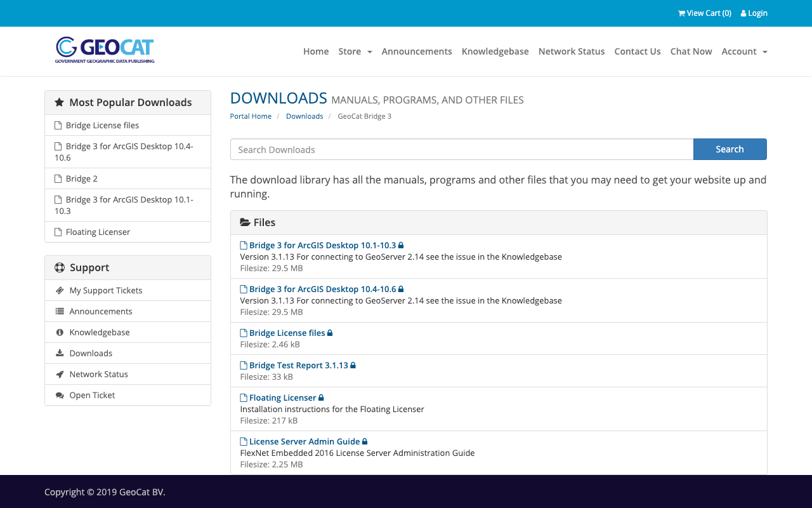This screenshot has height=508, width=812.
Task: Click lock icon next to Bridge License files
Action: [x=330, y=333]
